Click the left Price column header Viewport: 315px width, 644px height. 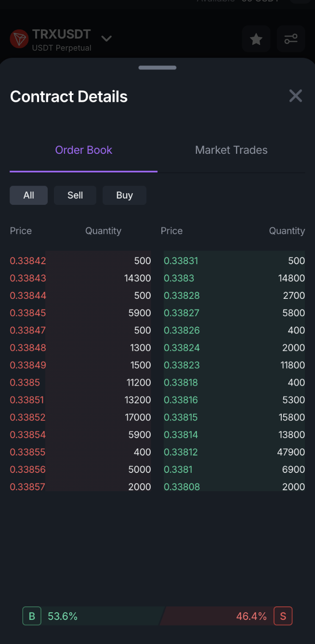click(x=21, y=231)
